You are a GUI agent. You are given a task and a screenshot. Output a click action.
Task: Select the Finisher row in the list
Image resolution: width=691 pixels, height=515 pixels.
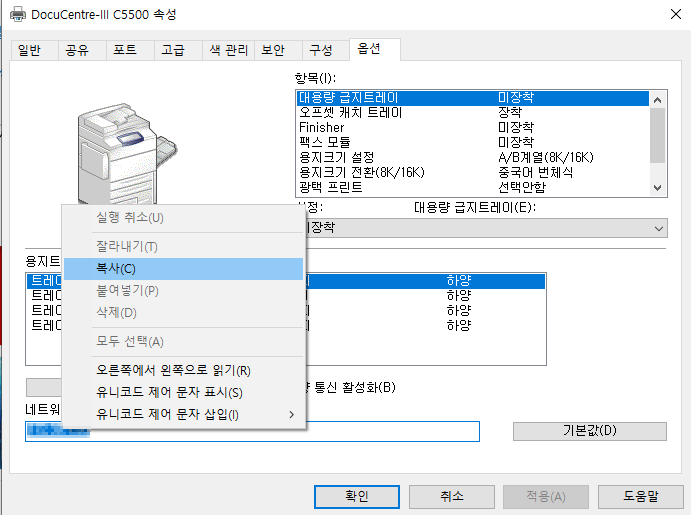pyautogui.click(x=473, y=128)
